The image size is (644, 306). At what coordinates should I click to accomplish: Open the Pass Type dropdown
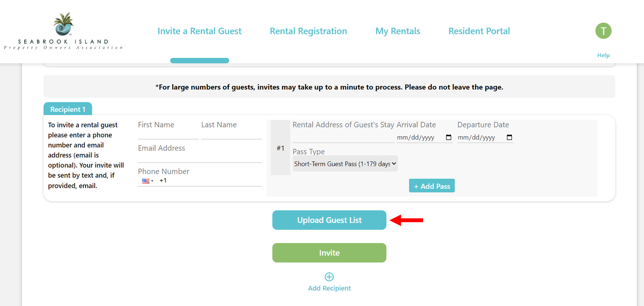[x=345, y=164]
